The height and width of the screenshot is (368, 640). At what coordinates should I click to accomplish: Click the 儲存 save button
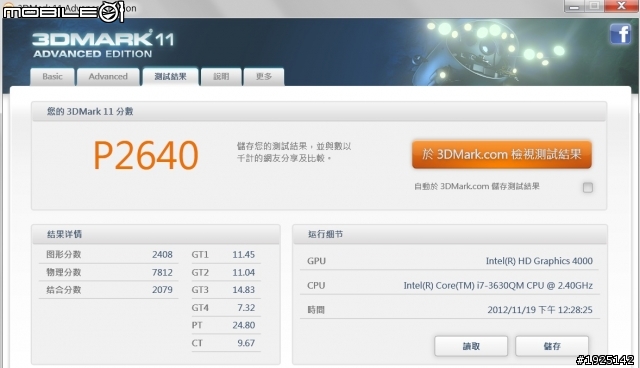(552, 346)
